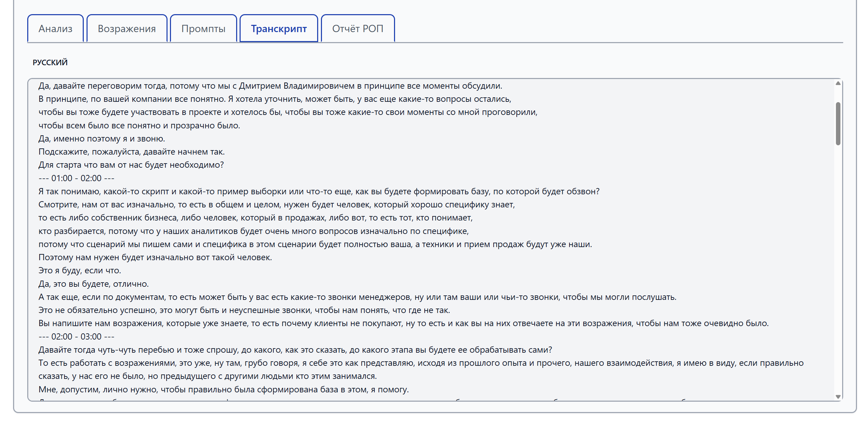
Task: Switch to the Возражения tab
Action: coord(127,28)
